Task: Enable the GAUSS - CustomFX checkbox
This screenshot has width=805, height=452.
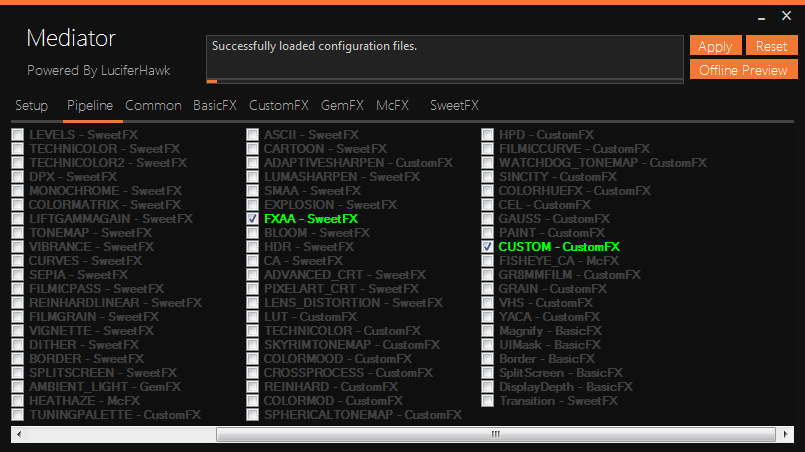Action: click(x=488, y=219)
